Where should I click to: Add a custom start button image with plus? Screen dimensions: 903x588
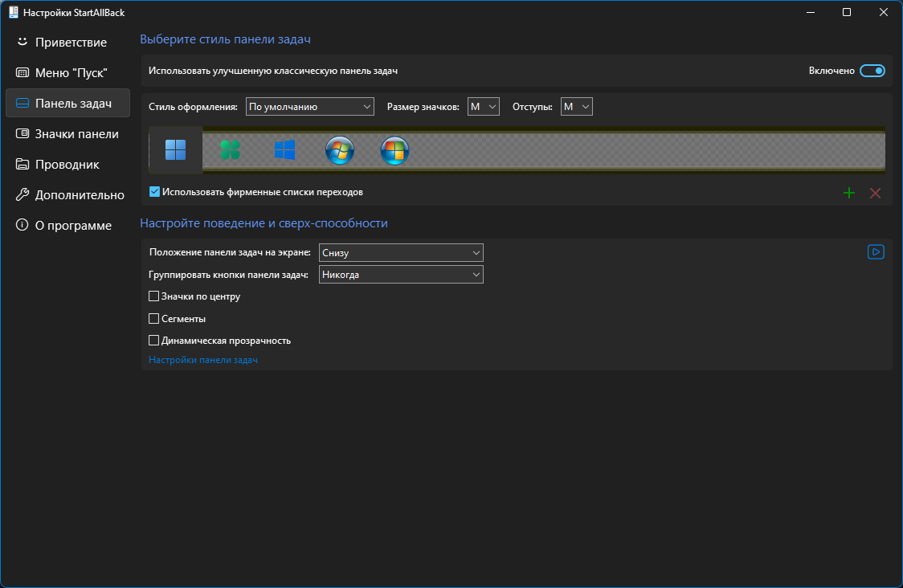pyautogui.click(x=849, y=193)
